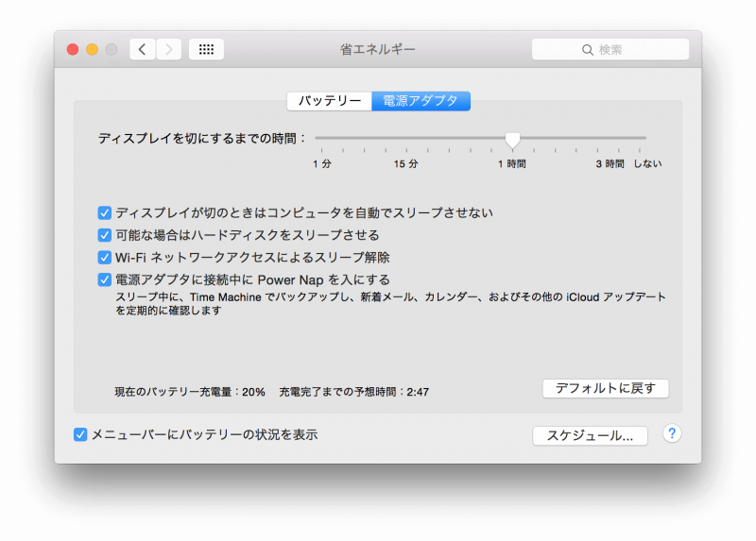Image resolution: width=756 pixels, height=541 pixels.
Task: Close the window with the red button
Action: (73, 49)
